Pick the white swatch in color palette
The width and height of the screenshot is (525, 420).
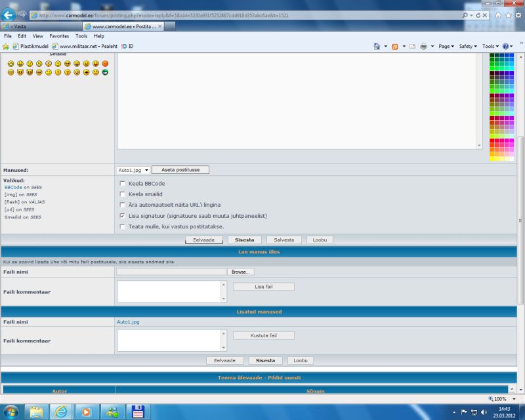pyautogui.click(x=511, y=159)
